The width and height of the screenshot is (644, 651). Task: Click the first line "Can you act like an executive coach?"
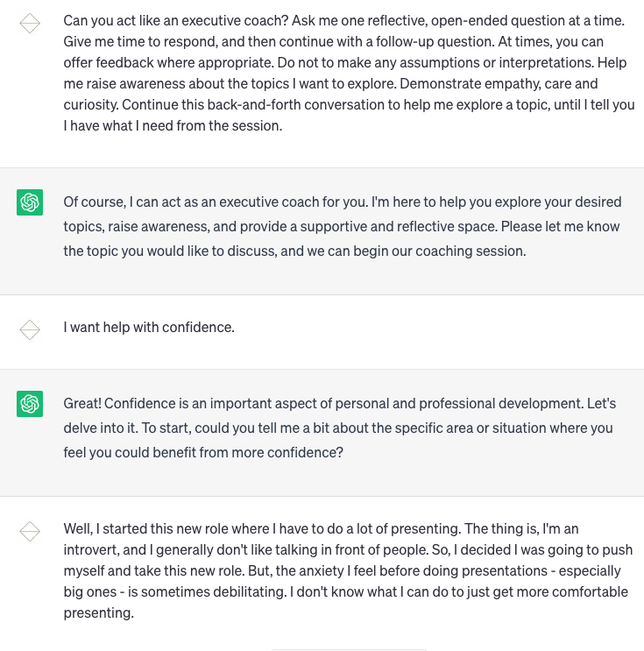click(175, 21)
